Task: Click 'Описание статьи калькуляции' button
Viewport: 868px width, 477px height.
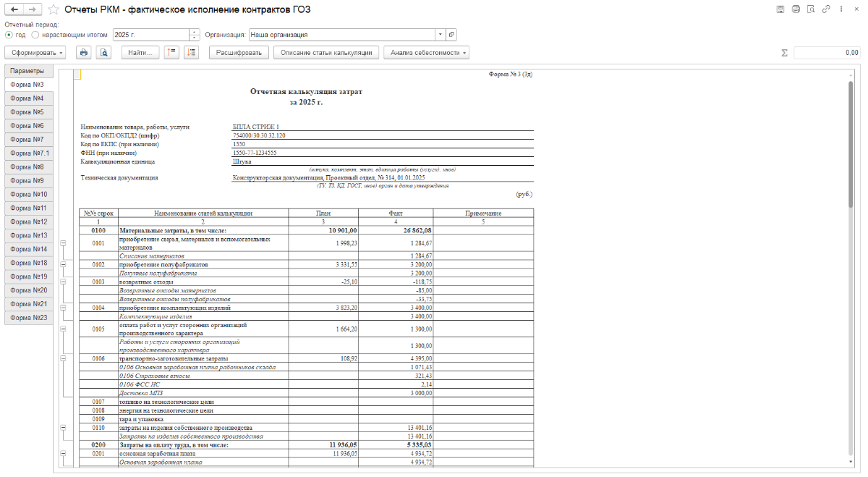Action: (x=325, y=53)
